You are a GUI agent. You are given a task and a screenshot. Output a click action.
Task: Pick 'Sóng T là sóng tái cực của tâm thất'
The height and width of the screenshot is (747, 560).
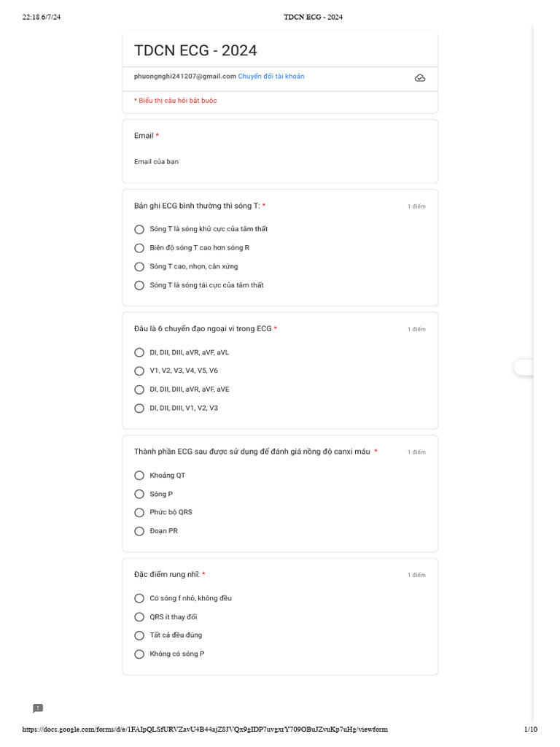(139, 285)
